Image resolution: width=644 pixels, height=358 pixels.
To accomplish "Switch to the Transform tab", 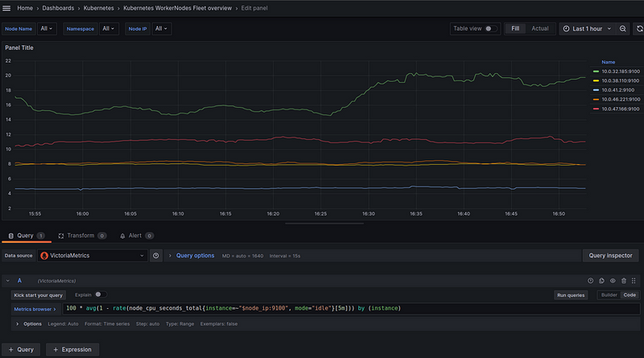I will (82, 236).
